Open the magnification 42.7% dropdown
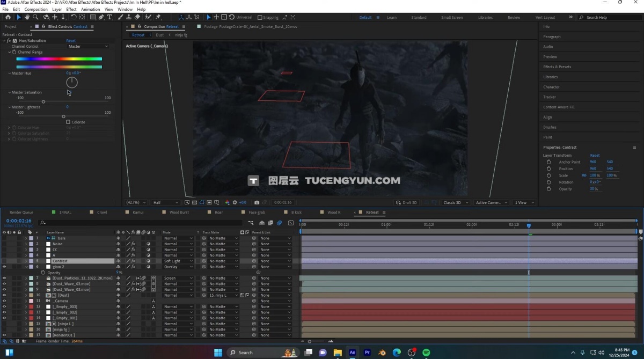The image size is (644, 359). tap(136, 202)
